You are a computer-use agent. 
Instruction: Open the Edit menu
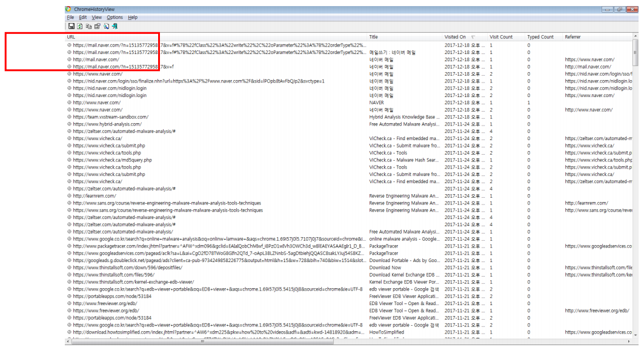pos(83,17)
